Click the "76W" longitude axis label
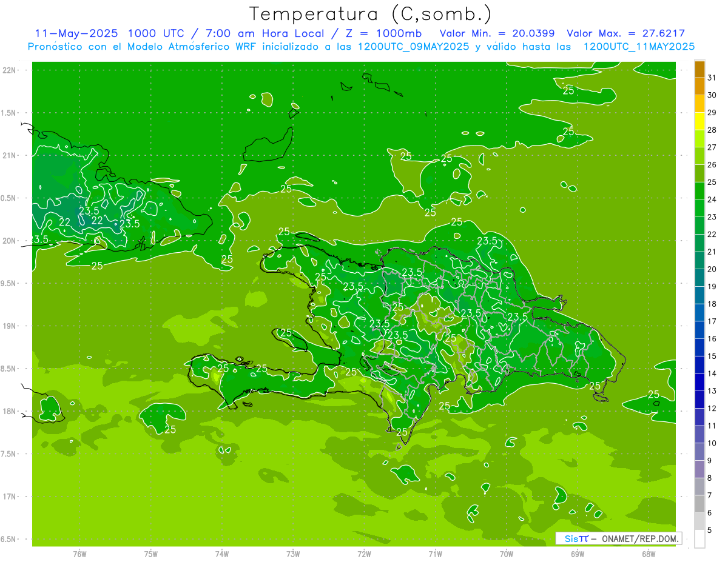Image resolution: width=728 pixels, height=562 pixels. coord(79,554)
